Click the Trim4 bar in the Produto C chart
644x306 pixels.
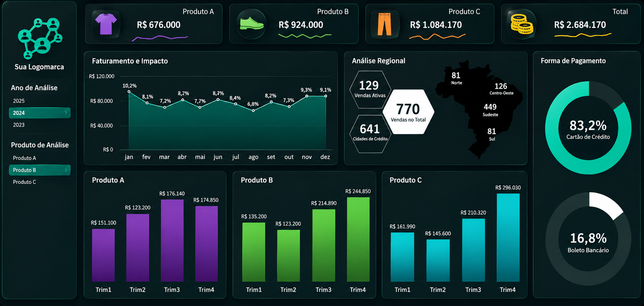(508, 237)
